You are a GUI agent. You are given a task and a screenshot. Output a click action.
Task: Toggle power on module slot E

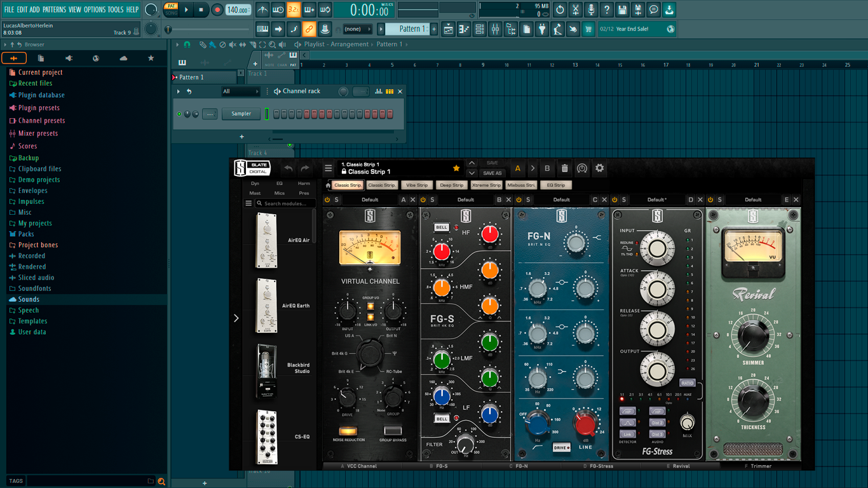click(x=710, y=200)
